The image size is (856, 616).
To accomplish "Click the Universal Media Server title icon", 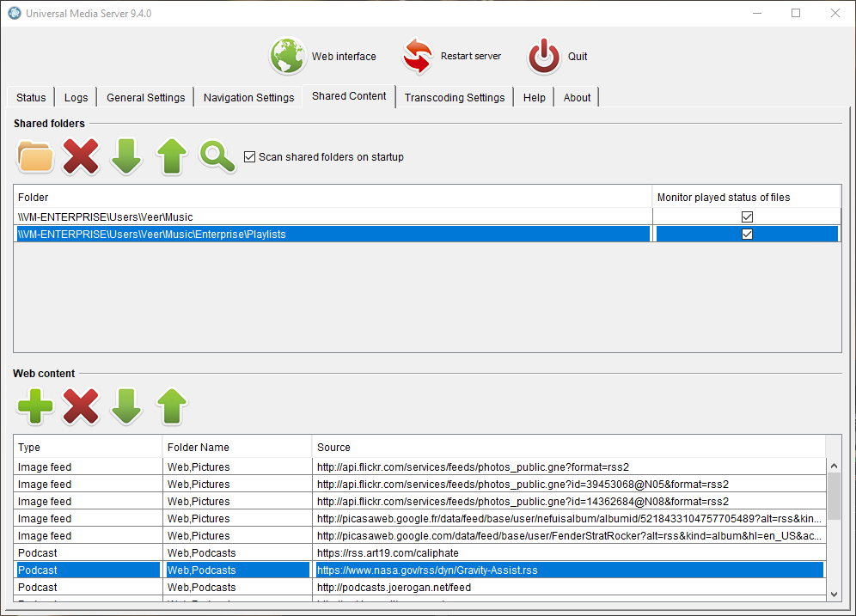I will 15,13.
